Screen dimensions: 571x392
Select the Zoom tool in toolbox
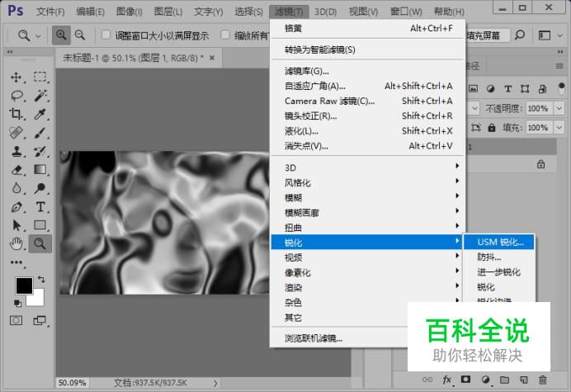click(x=40, y=243)
